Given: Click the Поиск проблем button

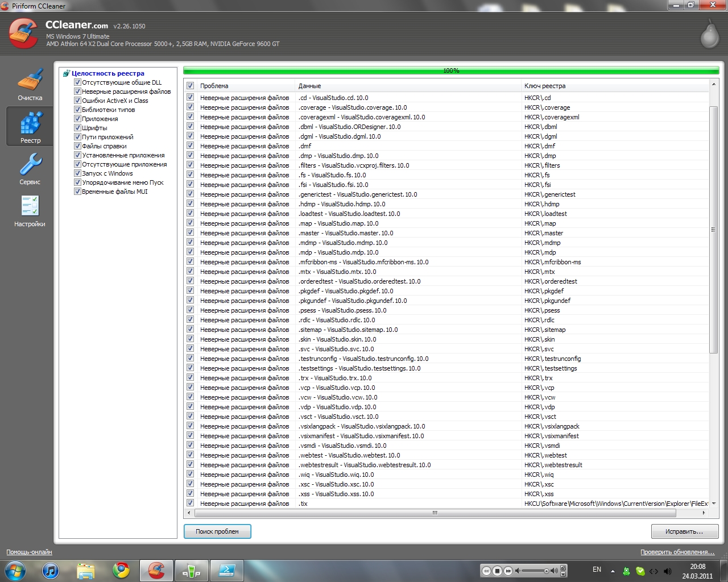Looking at the screenshot, I should 217,531.
